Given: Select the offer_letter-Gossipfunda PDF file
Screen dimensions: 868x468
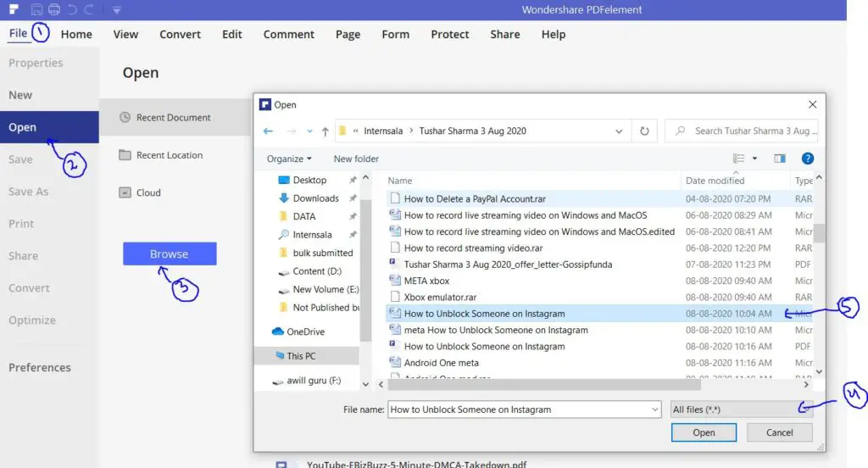Looking at the screenshot, I should (508, 265).
